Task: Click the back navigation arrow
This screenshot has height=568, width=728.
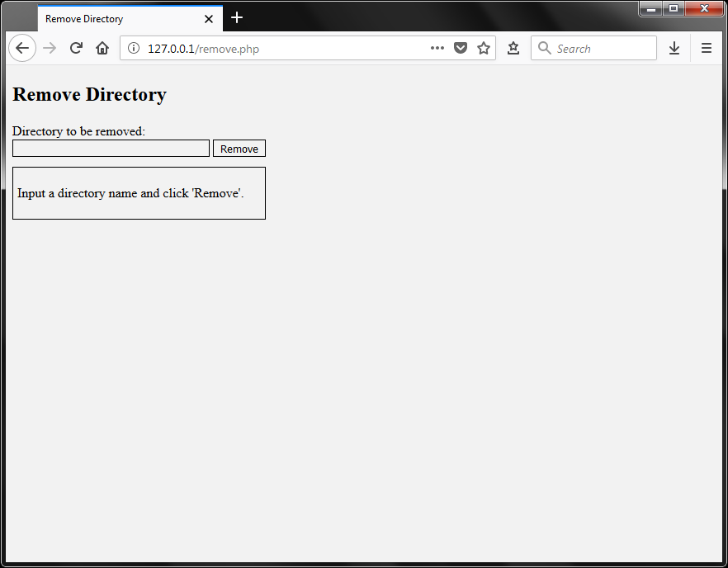Action: point(22,48)
